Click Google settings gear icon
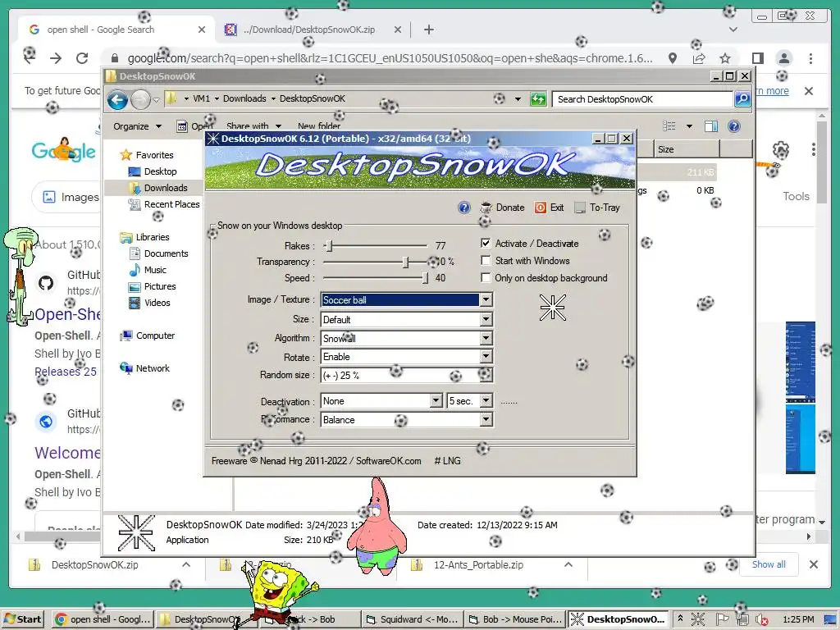Screen dimensions: 840x630 click(781, 150)
